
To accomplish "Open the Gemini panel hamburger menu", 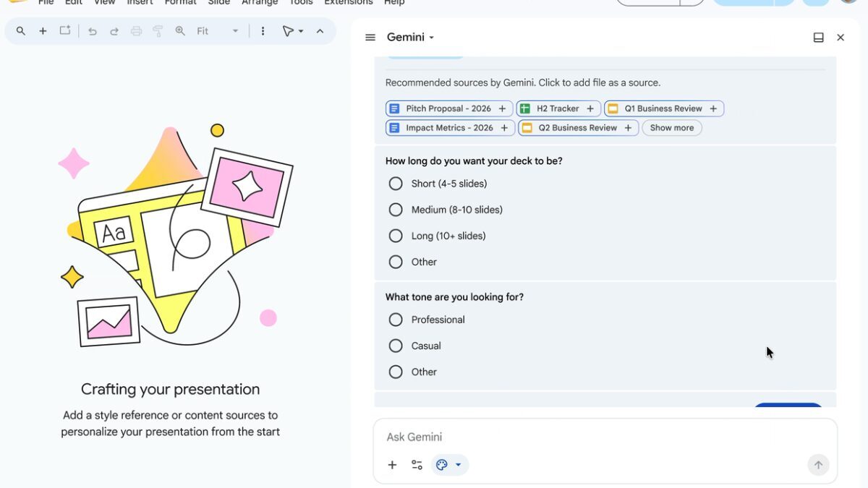I will pos(370,38).
